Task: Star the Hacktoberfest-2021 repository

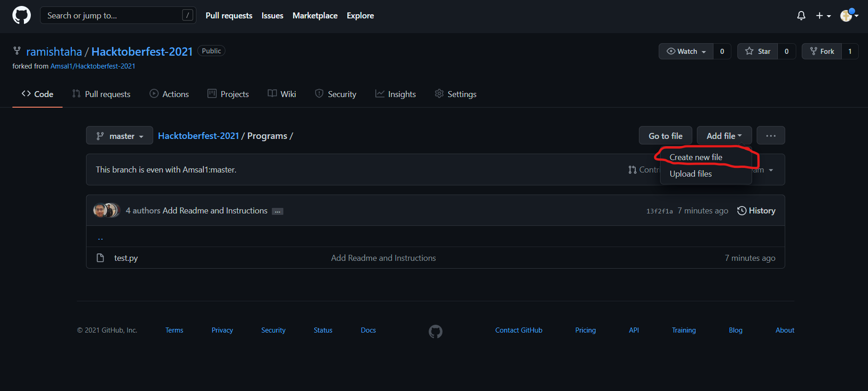Action: point(758,51)
